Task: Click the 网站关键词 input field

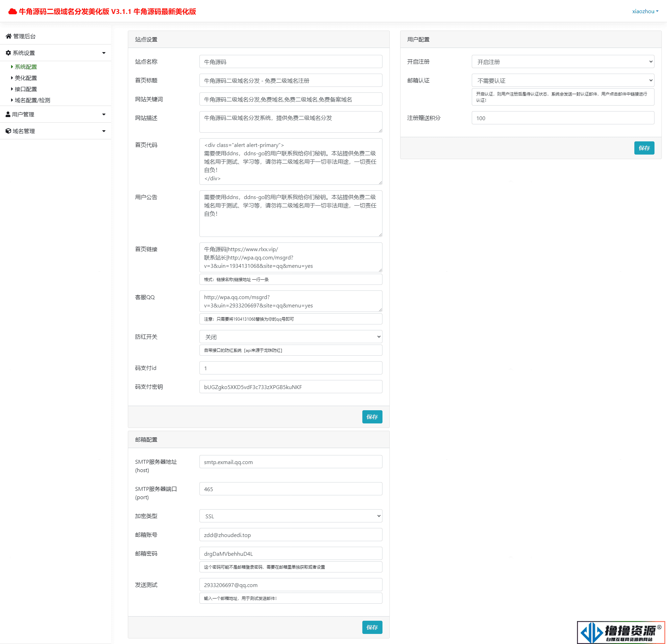Action: tap(291, 99)
